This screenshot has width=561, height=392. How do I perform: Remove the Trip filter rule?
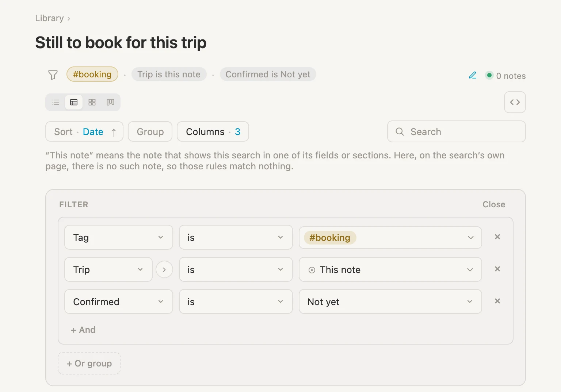pos(497,269)
